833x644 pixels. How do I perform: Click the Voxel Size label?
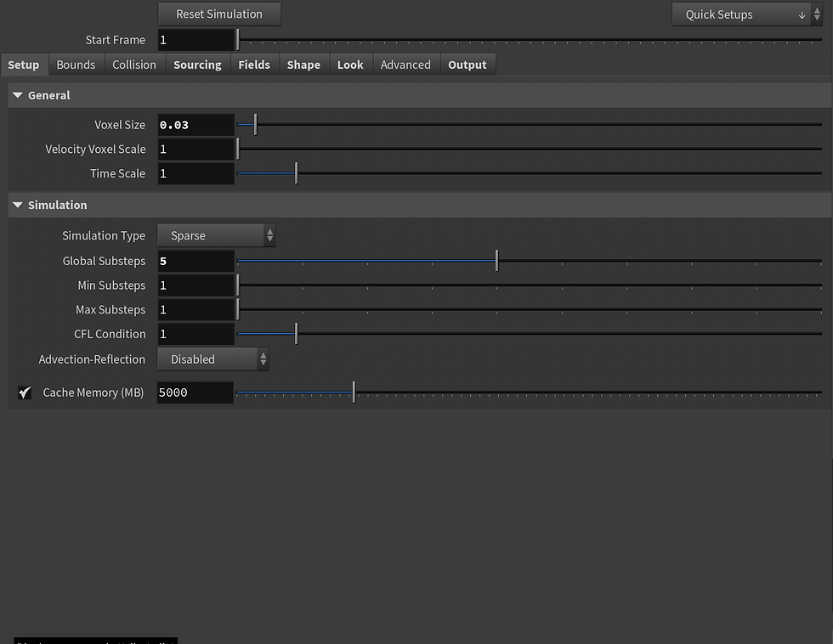coord(120,125)
